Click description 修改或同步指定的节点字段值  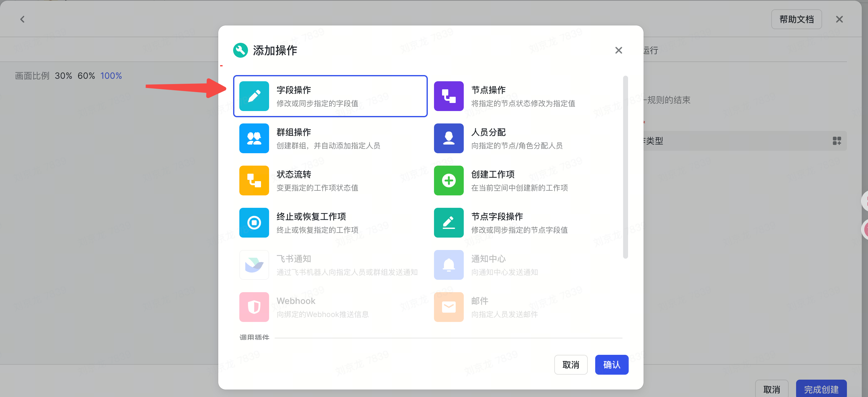coord(519,230)
